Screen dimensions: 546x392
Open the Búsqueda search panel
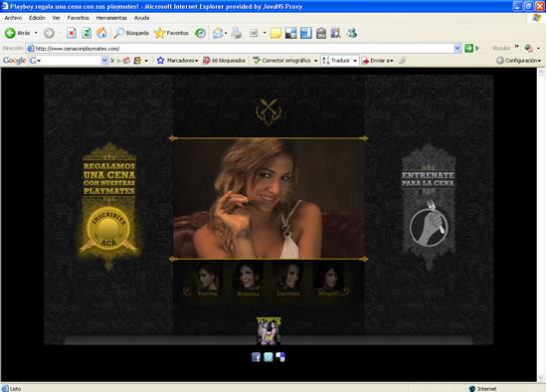pos(131,33)
